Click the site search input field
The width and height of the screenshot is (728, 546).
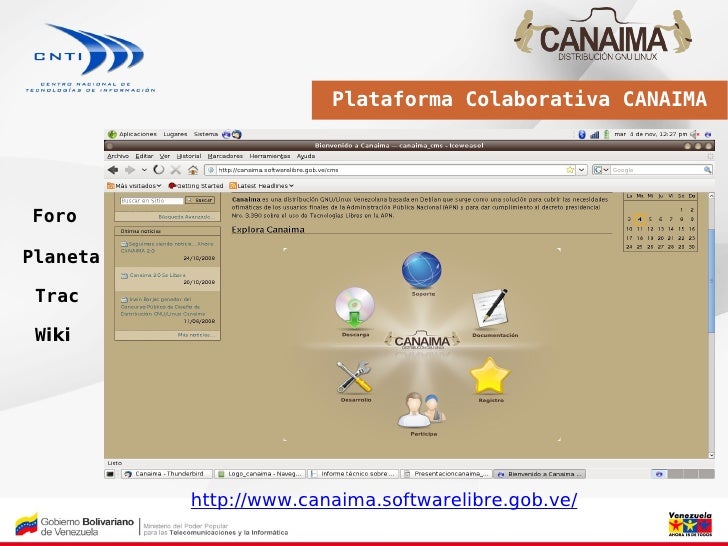click(x=152, y=201)
